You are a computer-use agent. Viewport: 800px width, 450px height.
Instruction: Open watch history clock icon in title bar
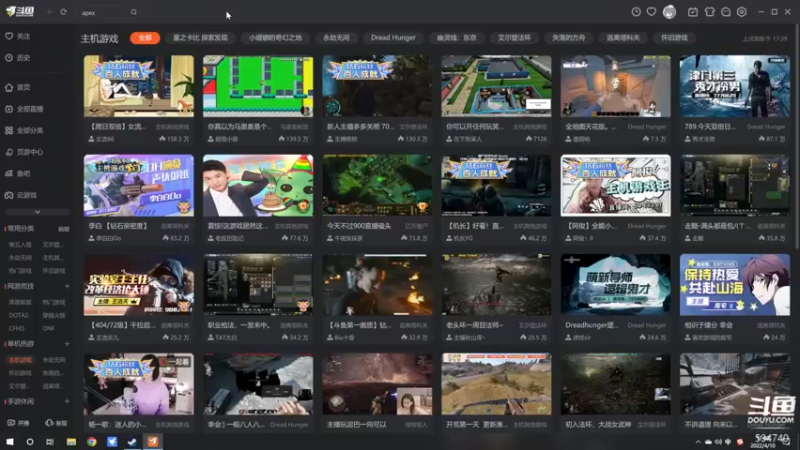coord(636,12)
